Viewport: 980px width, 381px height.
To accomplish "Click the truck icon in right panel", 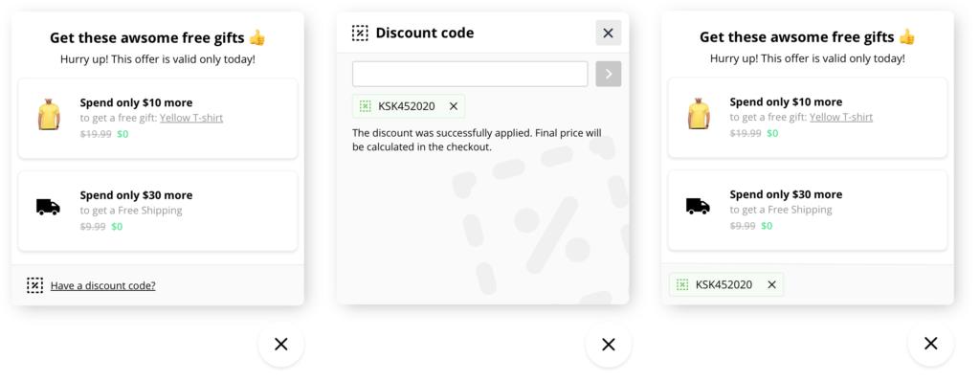I will [698, 206].
